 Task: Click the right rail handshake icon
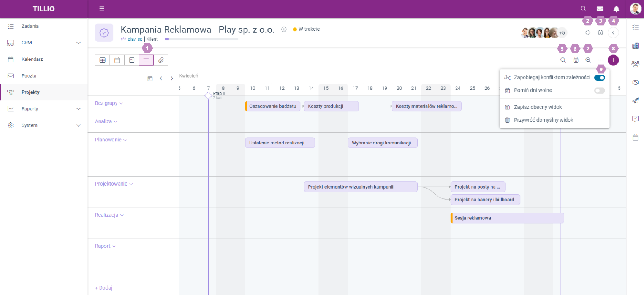point(635,82)
